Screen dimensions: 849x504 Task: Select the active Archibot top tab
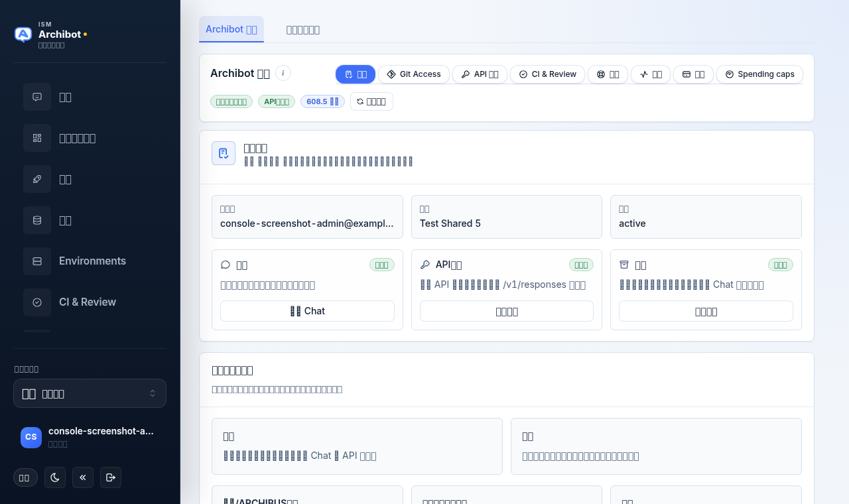tap(231, 29)
